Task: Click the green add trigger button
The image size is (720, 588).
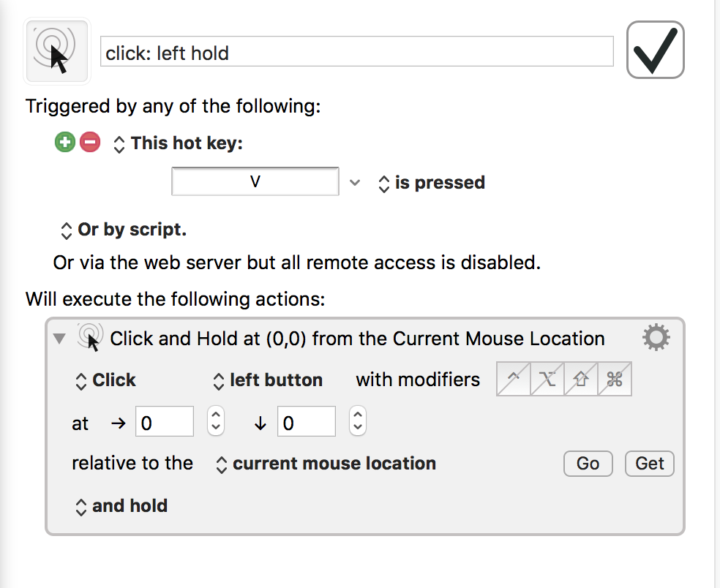Action: click(65, 143)
